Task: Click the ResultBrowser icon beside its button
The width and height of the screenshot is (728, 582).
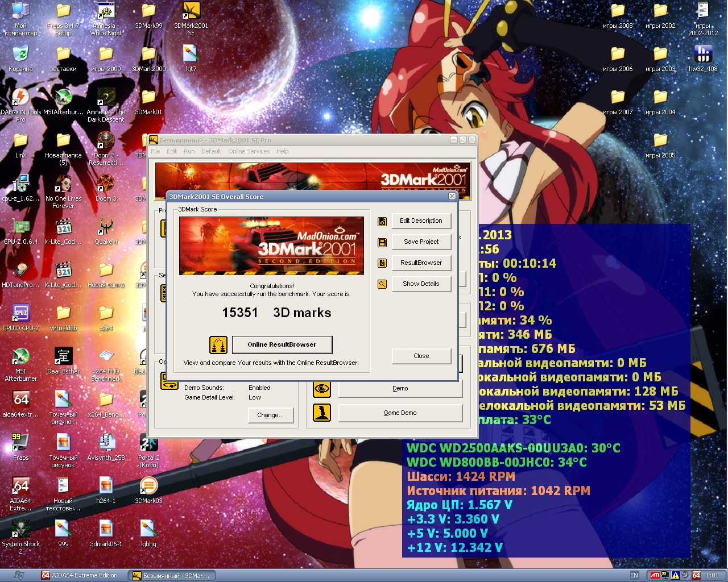Action: coord(382,263)
